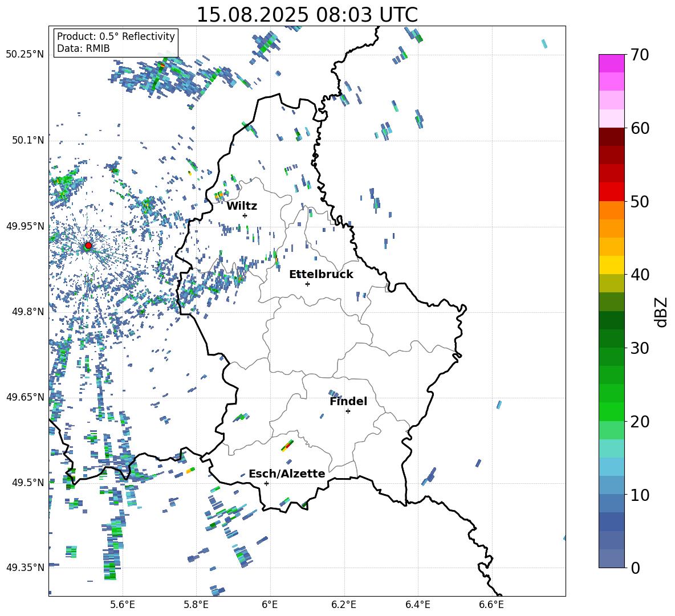Click the 49.95°N latitude label
The height and width of the screenshot is (616, 675).
pos(25,226)
